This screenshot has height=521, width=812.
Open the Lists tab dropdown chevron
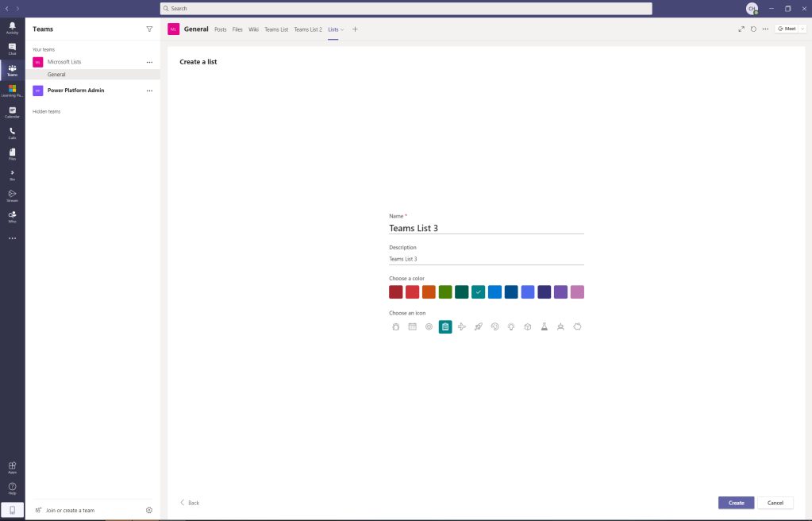(x=342, y=29)
